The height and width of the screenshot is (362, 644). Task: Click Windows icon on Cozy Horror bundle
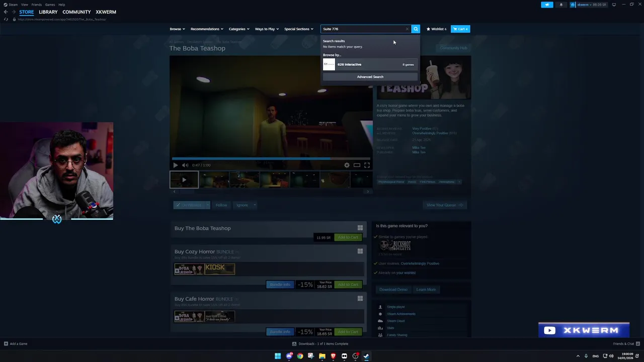[360, 251]
